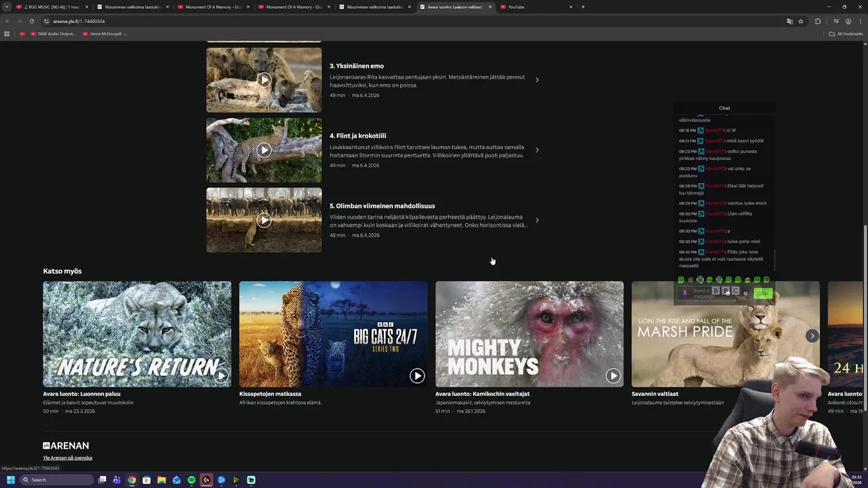
Task: Open the bookmarks bar apps grid icon
Action: 7,33
